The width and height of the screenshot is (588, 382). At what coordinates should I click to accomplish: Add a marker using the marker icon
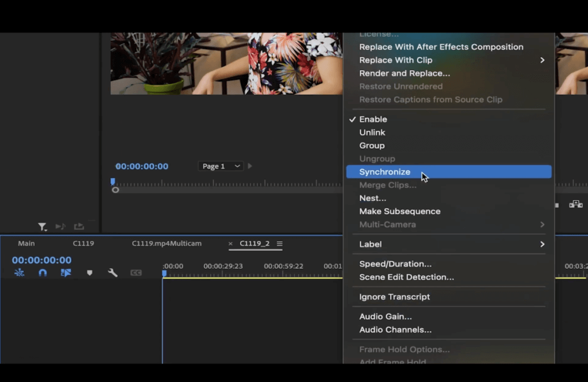point(90,273)
